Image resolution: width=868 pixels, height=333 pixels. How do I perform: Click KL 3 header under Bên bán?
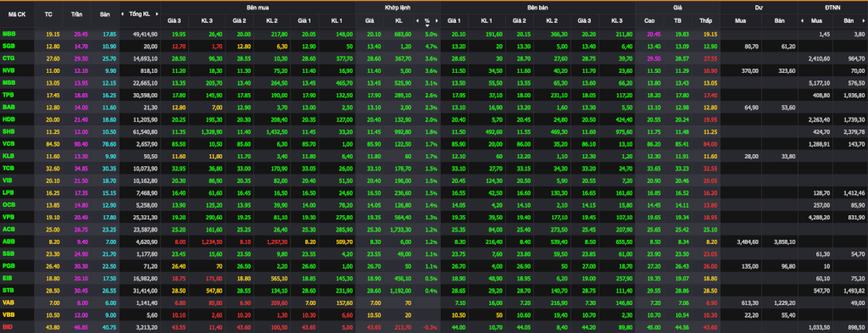pos(617,21)
